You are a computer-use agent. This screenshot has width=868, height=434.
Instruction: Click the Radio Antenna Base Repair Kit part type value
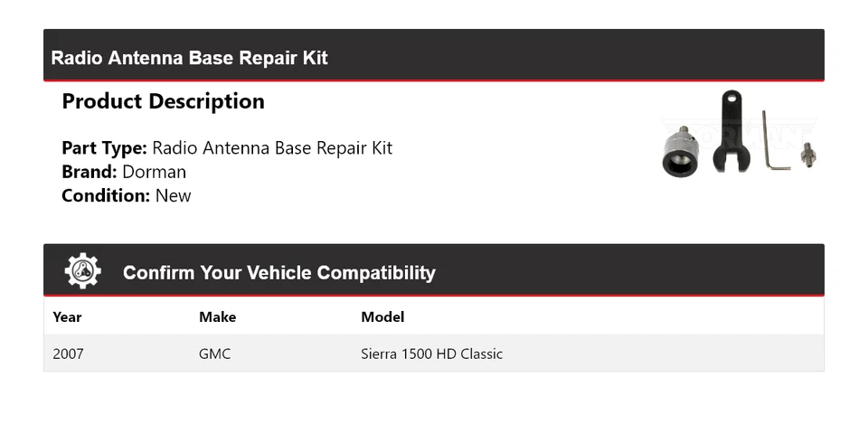coord(272,148)
